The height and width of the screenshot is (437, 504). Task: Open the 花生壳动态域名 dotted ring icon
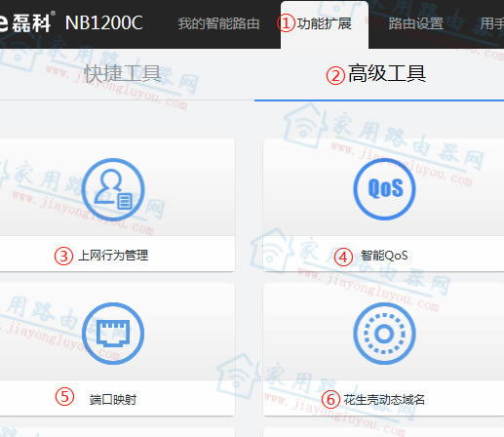(384, 334)
